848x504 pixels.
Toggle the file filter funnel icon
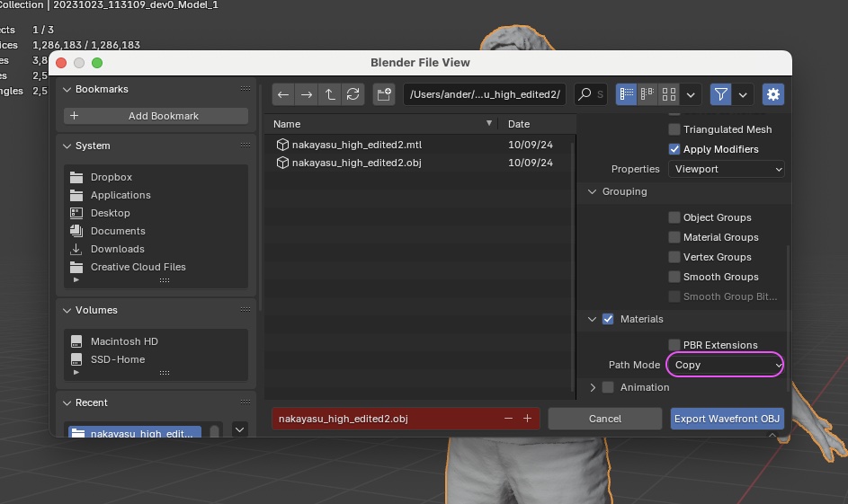click(720, 94)
